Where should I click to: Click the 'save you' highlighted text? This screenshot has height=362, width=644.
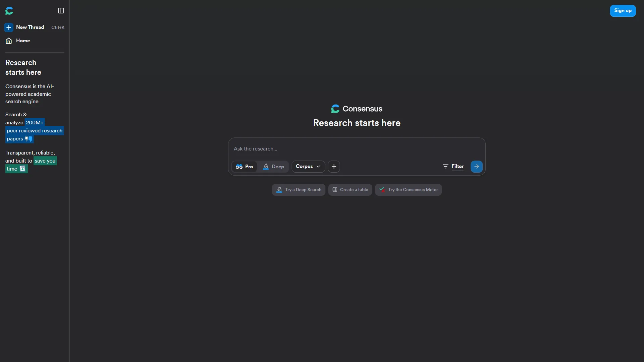coord(45,161)
